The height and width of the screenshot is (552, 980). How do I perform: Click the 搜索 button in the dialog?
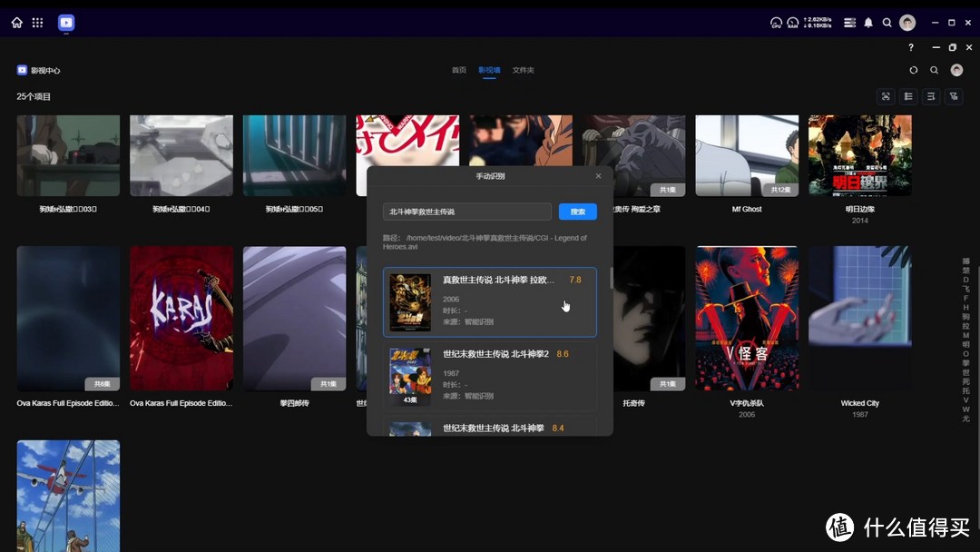click(577, 212)
